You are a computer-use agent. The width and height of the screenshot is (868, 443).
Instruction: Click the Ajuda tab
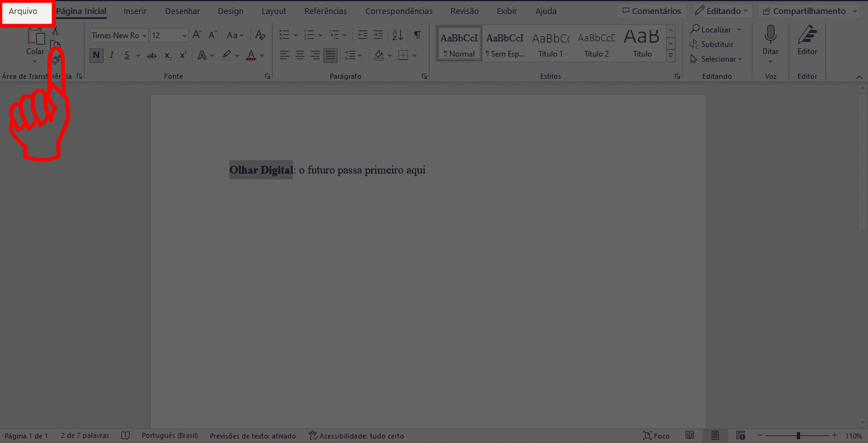point(546,11)
